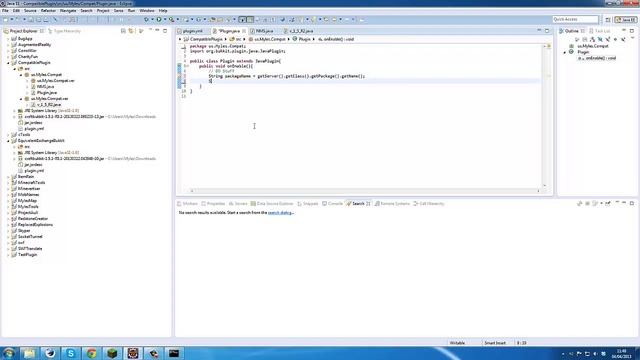Open the run dropdown arrow beside Run button
Screen dimensions: 640x360
pyautogui.click(x=164, y=20)
